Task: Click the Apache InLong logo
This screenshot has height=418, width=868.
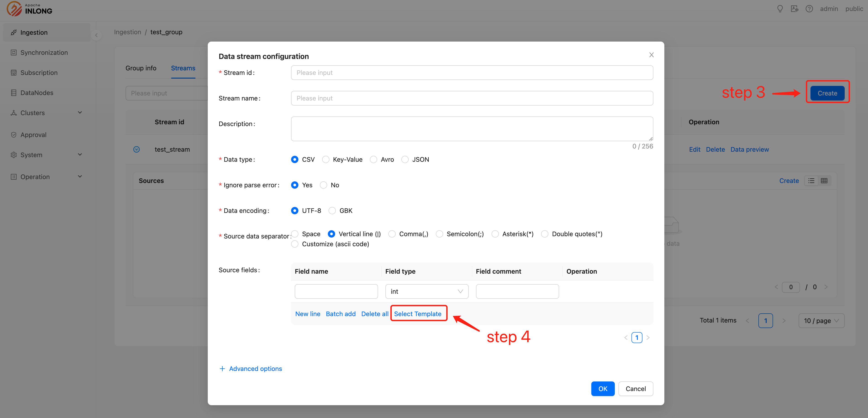Action: [x=30, y=9]
